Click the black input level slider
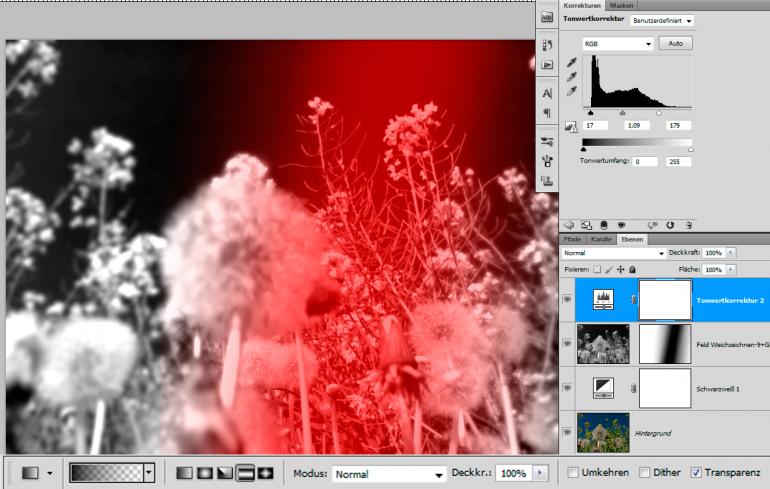Viewport: 770px width, 489px height. 590,113
